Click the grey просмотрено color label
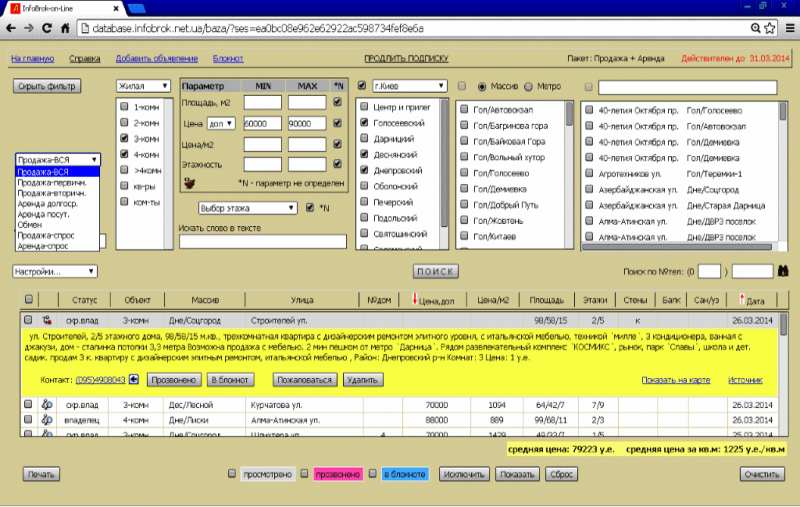The width and height of the screenshot is (800, 507). tap(267, 474)
